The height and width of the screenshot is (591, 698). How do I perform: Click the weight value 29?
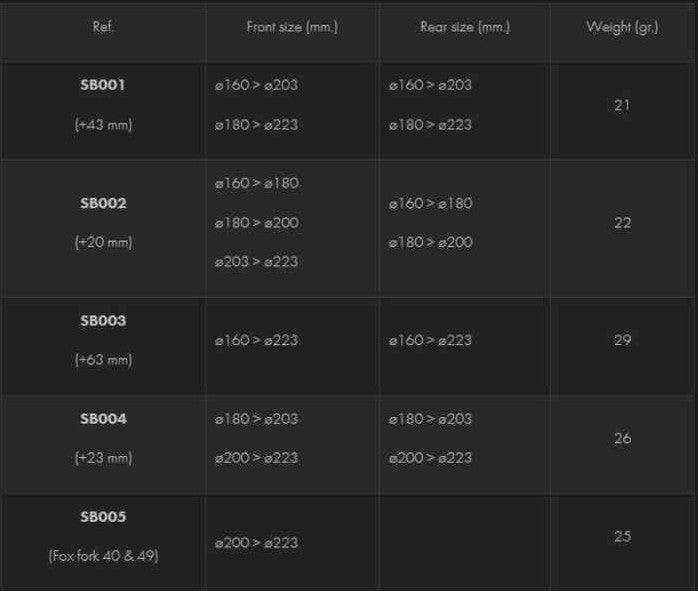coord(622,340)
